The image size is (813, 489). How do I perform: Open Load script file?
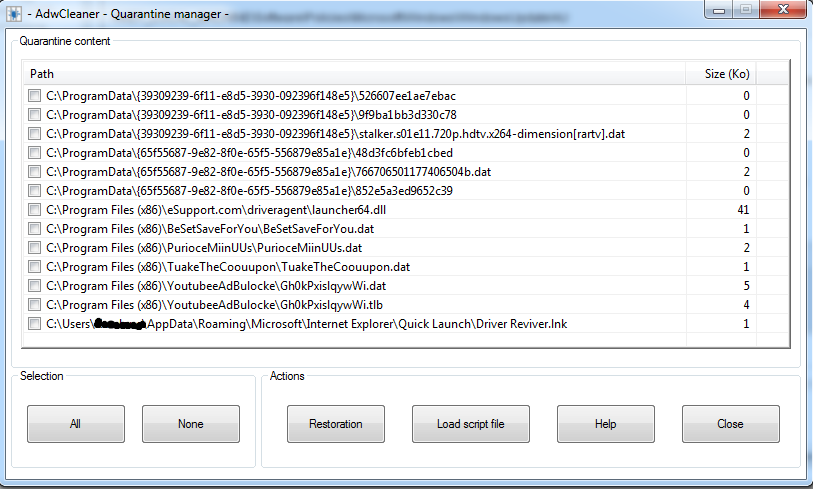click(471, 424)
